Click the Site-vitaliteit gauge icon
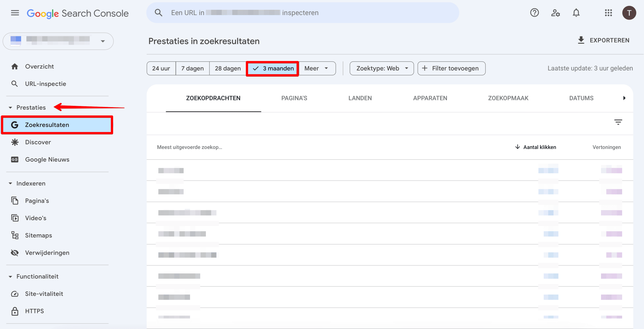The width and height of the screenshot is (644, 329). tap(15, 294)
